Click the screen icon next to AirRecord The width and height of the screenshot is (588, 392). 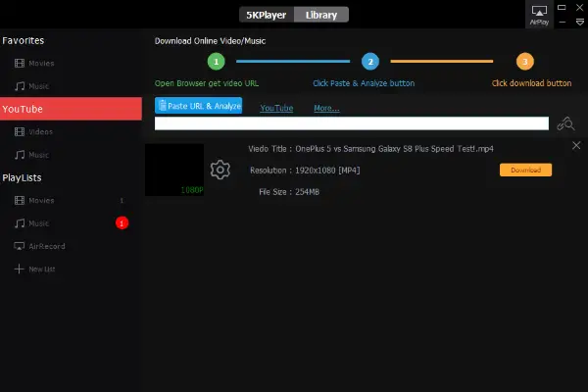(x=20, y=246)
